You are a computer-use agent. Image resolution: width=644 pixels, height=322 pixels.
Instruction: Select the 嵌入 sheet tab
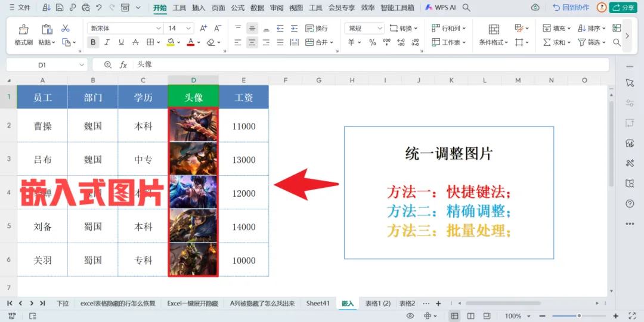coord(348,304)
